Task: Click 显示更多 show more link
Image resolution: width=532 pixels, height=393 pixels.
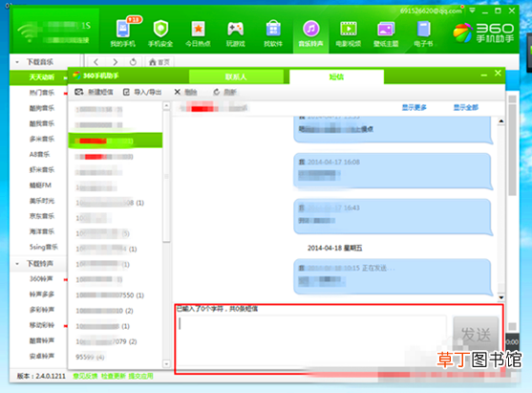Action: click(415, 108)
